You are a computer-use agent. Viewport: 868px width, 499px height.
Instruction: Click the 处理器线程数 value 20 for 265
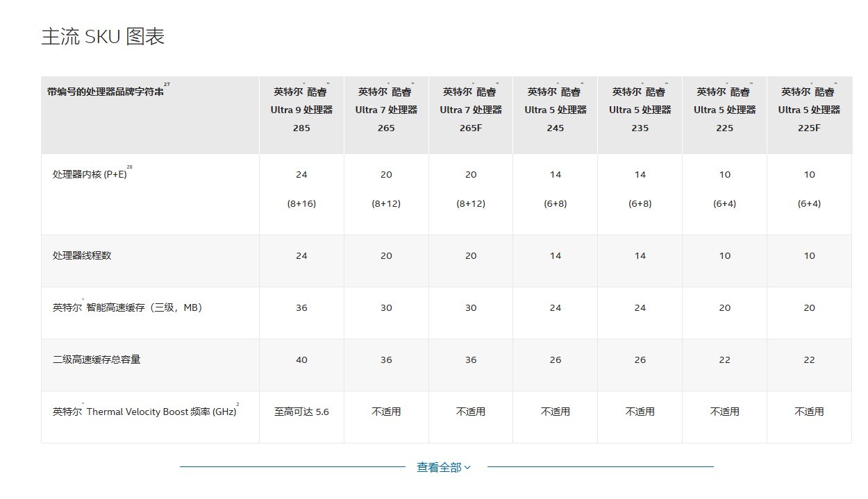(386, 255)
